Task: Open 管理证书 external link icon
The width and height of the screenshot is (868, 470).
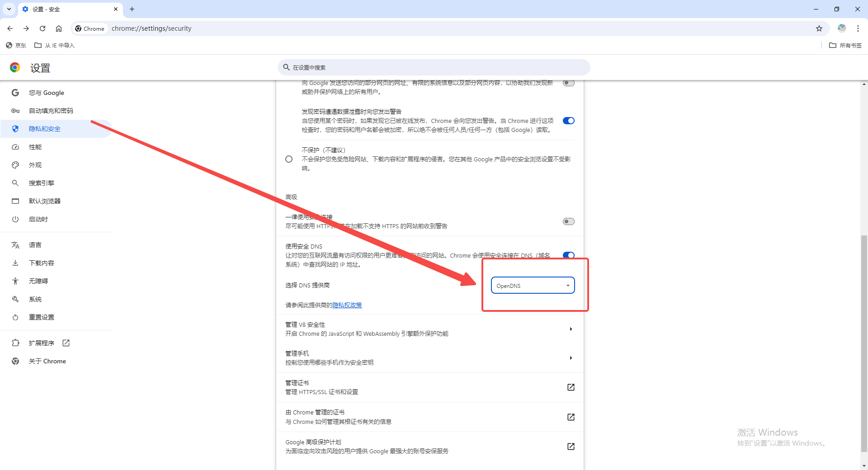Action: 571,387
